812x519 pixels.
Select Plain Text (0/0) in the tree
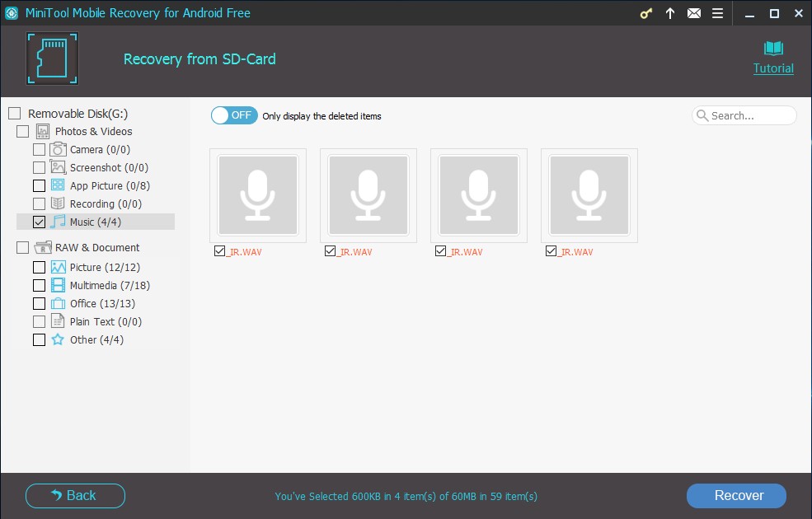point(106,322)
